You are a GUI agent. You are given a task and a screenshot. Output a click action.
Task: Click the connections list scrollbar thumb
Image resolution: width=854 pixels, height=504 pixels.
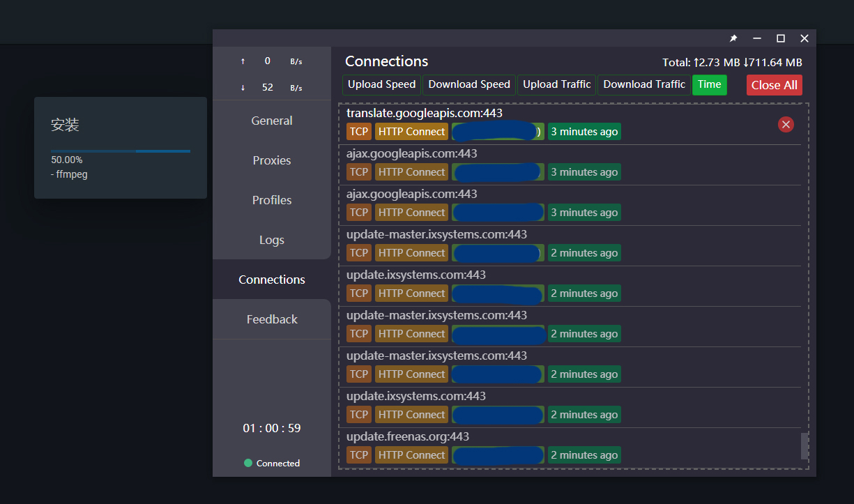(805, 446)
